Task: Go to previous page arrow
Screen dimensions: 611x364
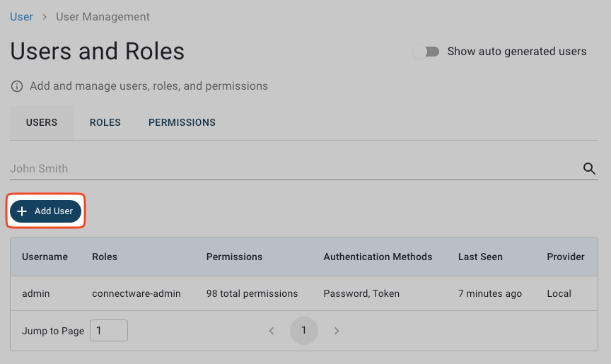Action: coord(272,331)
